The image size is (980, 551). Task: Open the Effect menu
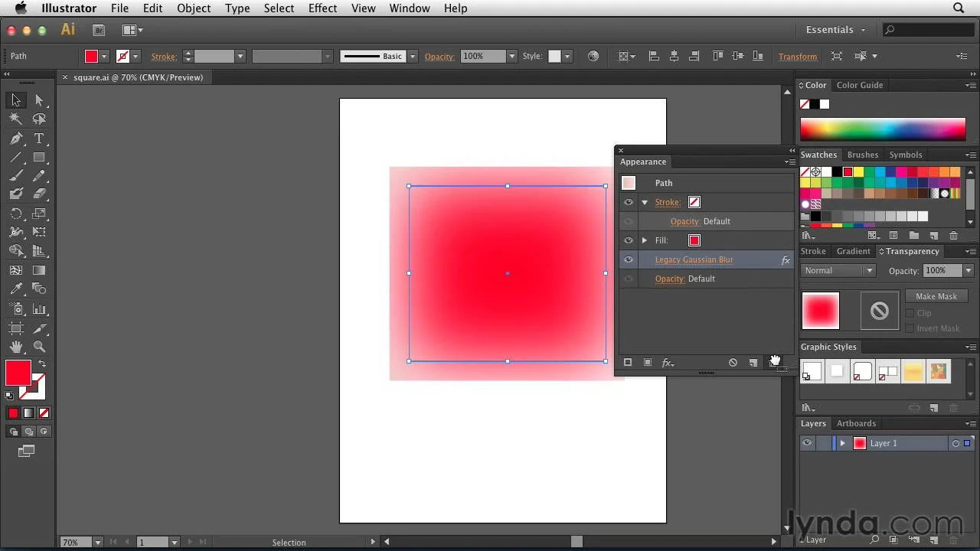pyautogui.click(x=322, y=8)
